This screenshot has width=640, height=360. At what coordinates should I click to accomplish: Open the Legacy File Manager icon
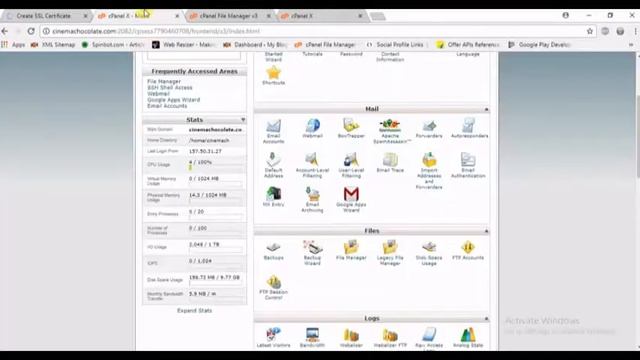(x=390, y=247)
